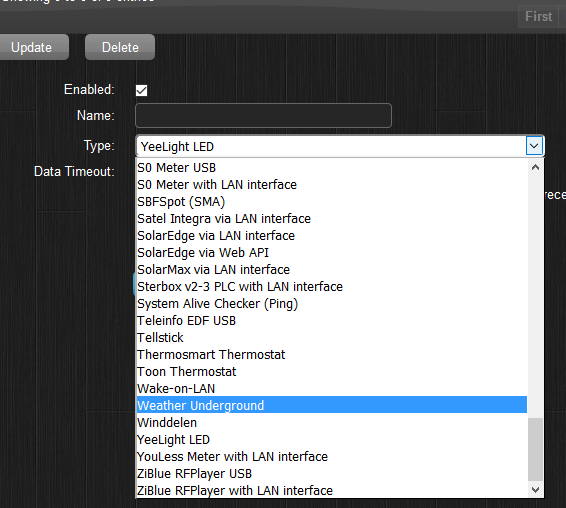Viewport: 566px width, 508px height.
Task: Choose SBFSpot (SMA) type
Action: (x=331, y=201)
